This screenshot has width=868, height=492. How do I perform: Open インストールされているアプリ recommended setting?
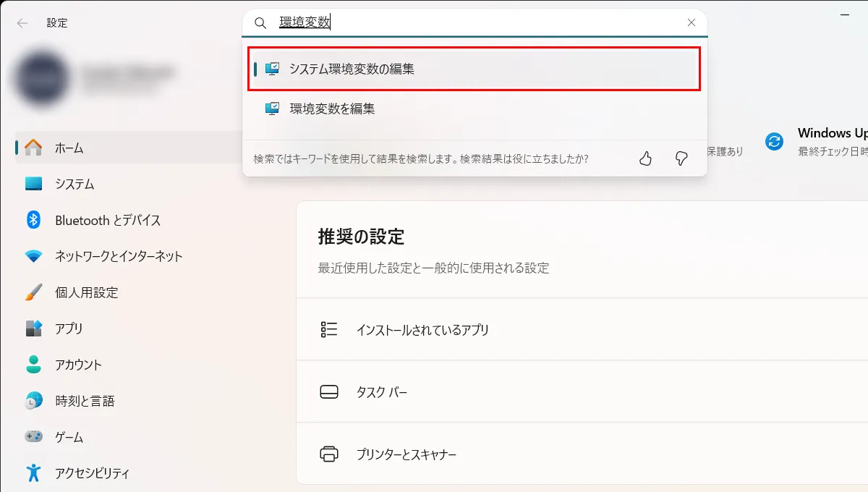pyautogui.click(x=582, y=330)
